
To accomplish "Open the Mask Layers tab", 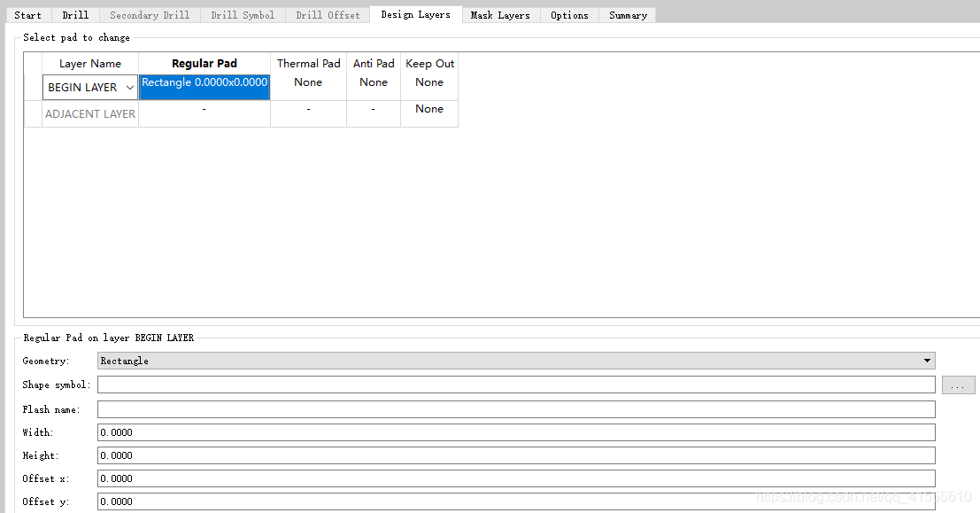I will click(x=500, y=15).
